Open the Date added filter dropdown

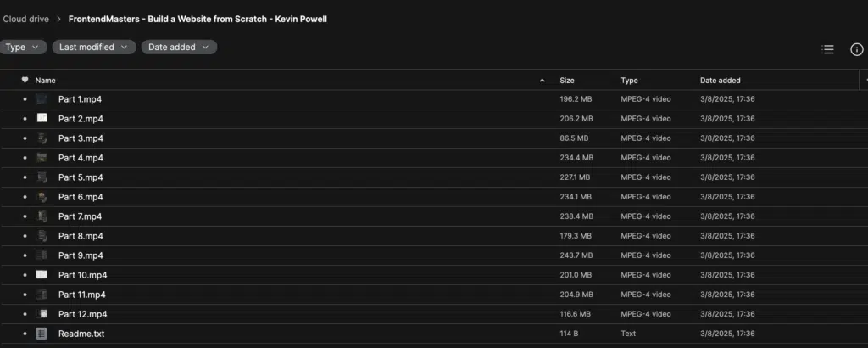(179, 47)
